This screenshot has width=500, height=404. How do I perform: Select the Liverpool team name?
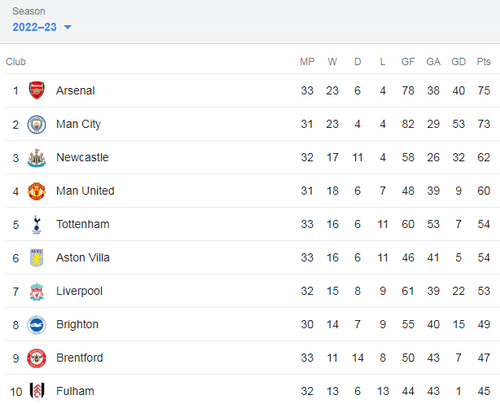79,291
